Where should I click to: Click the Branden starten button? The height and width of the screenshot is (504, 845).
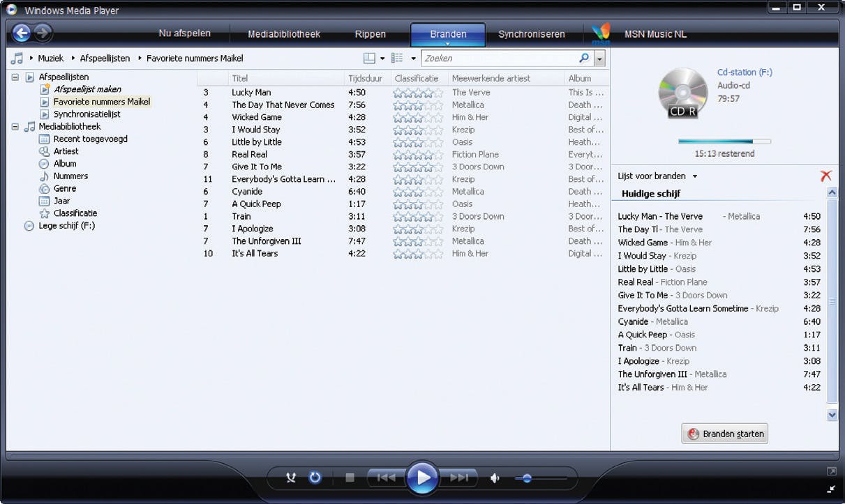[725, 434]
